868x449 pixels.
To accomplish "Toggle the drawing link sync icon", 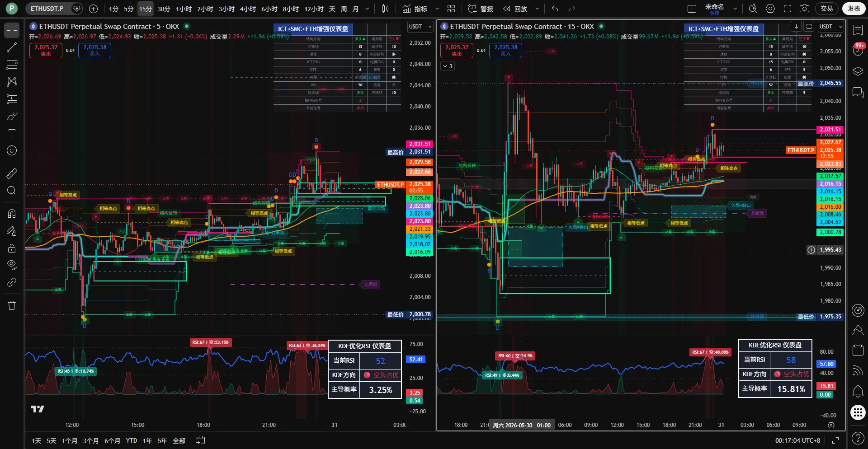I will [x=12, y=282].
